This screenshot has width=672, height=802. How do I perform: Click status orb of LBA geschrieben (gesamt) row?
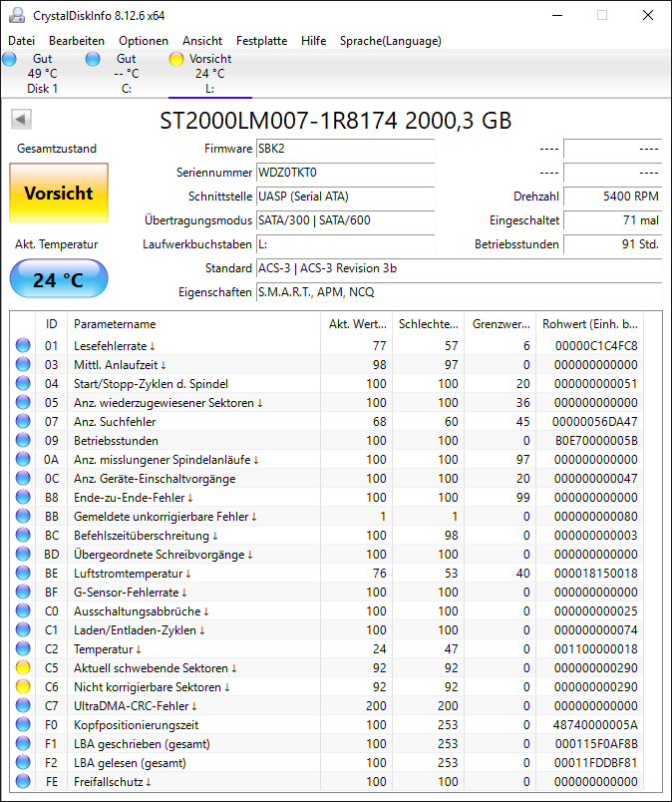click(23, 743)
